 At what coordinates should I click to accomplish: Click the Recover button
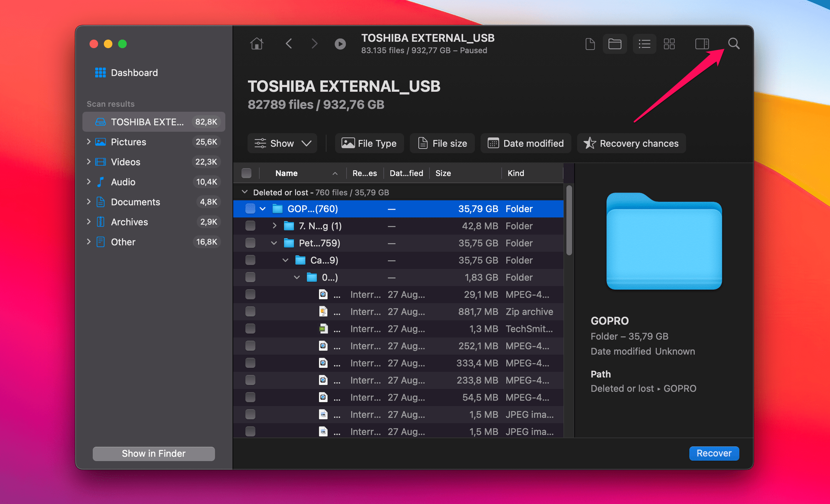click(714, 453)
